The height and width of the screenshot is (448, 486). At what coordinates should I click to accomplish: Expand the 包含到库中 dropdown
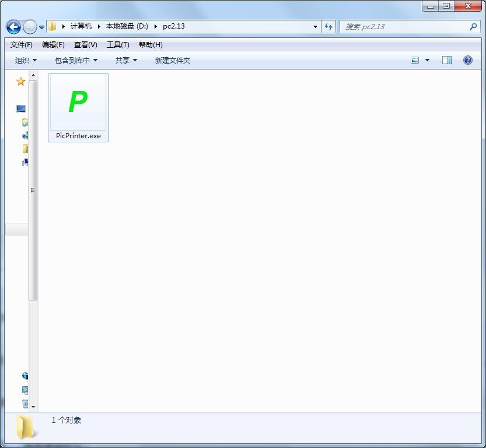76,61
